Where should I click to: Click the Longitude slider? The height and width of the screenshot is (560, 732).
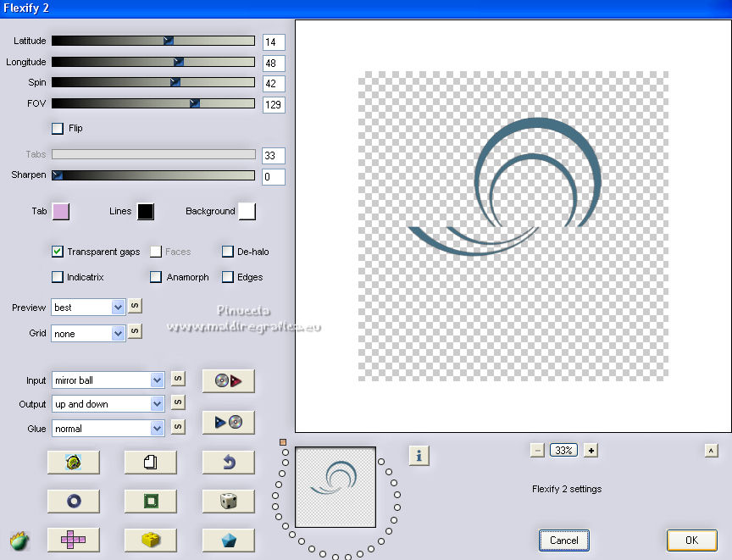click(153, 62)
